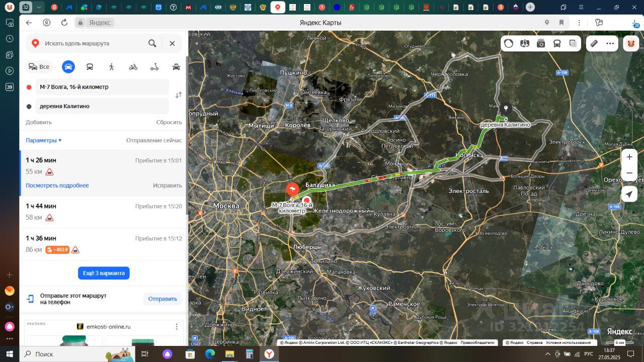Toggle the traffic layer on the map
The width and height of the screenshot is (644, 362).
509,43
